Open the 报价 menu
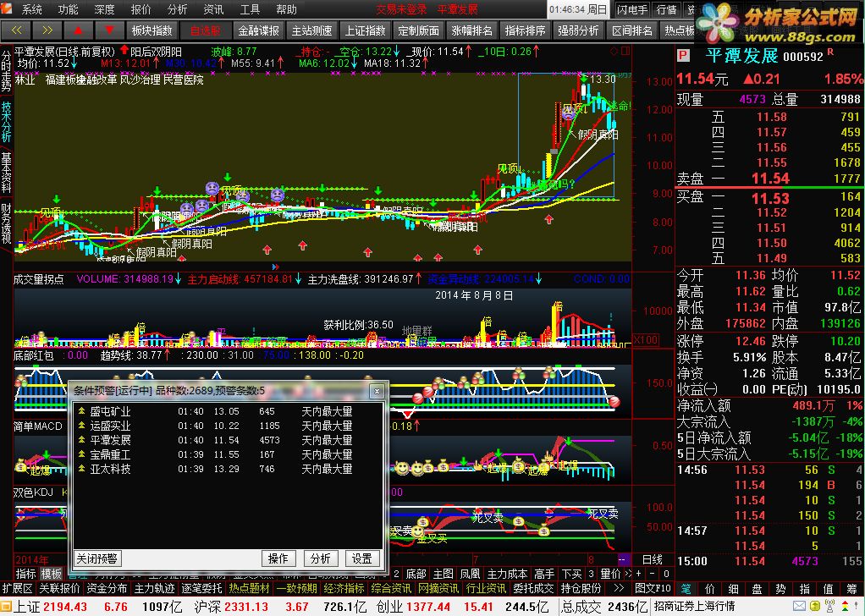The image size is (865, 616). tap(141, 9)
